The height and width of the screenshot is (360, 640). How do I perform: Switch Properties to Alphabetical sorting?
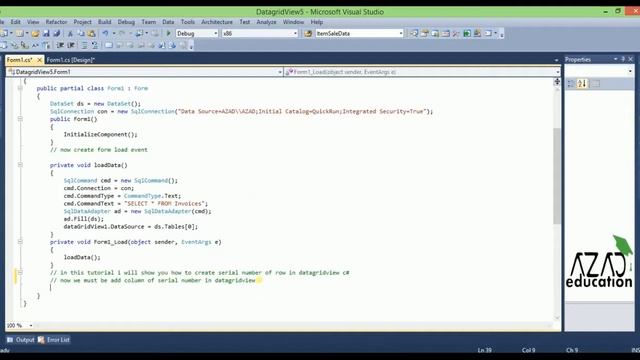tap(582, 84)
